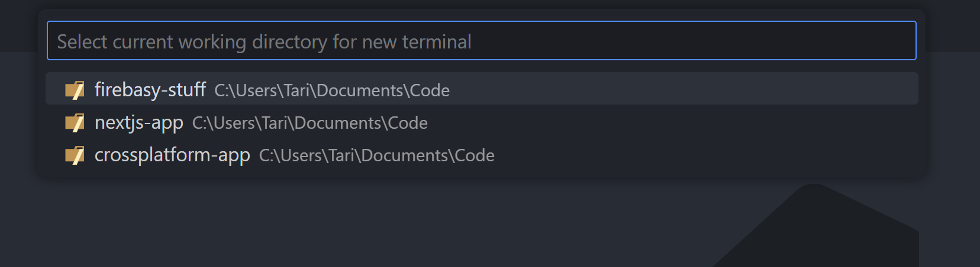This screenshot has height=267, width=980.
Task: Click the path text next to crossplatform-app
Action: tap(376, 155)
